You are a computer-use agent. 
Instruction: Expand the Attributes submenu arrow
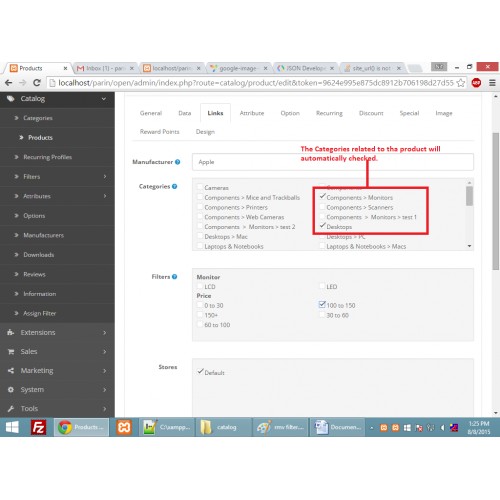click(105, 196)
